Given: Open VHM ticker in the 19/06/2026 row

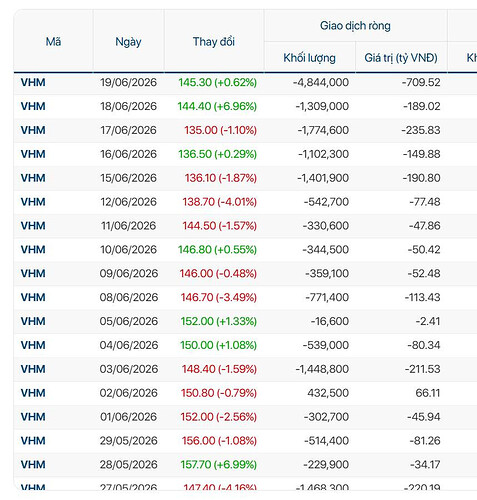Looking at the screenshot, I should click(x=33, y=82).
